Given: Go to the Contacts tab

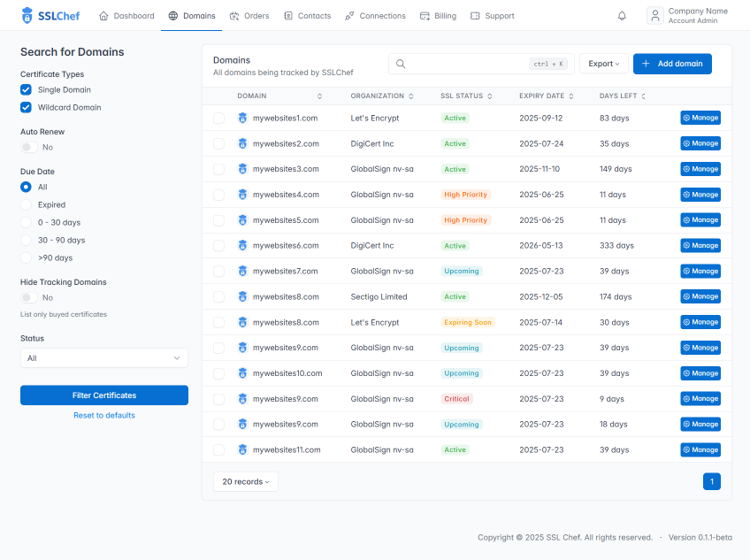Looking at the screenshot, I should point(307,16).
